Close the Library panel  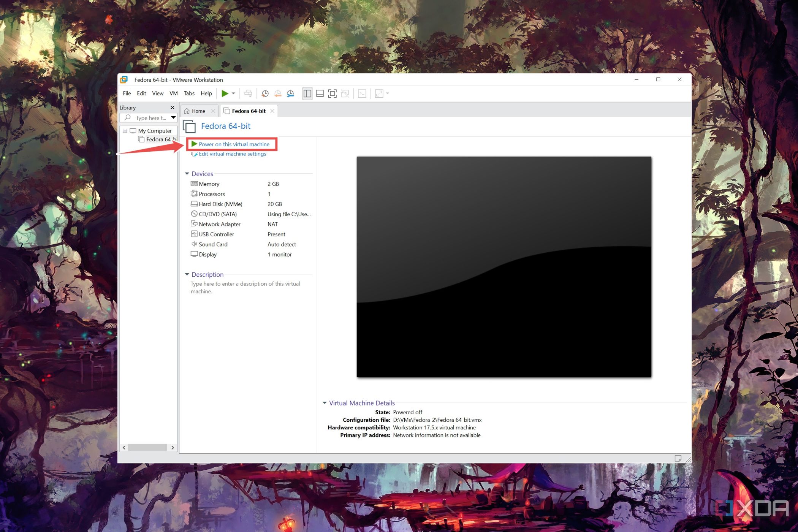(x=173, y=108)
